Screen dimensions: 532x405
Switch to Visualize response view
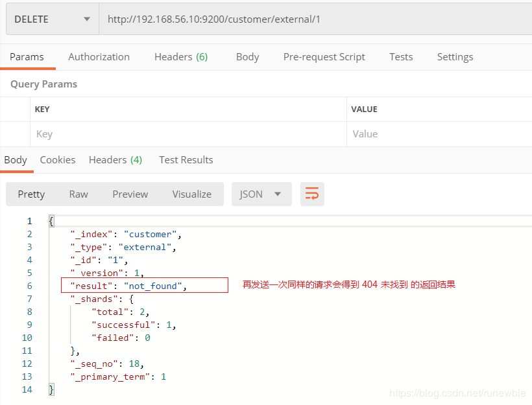191,194
